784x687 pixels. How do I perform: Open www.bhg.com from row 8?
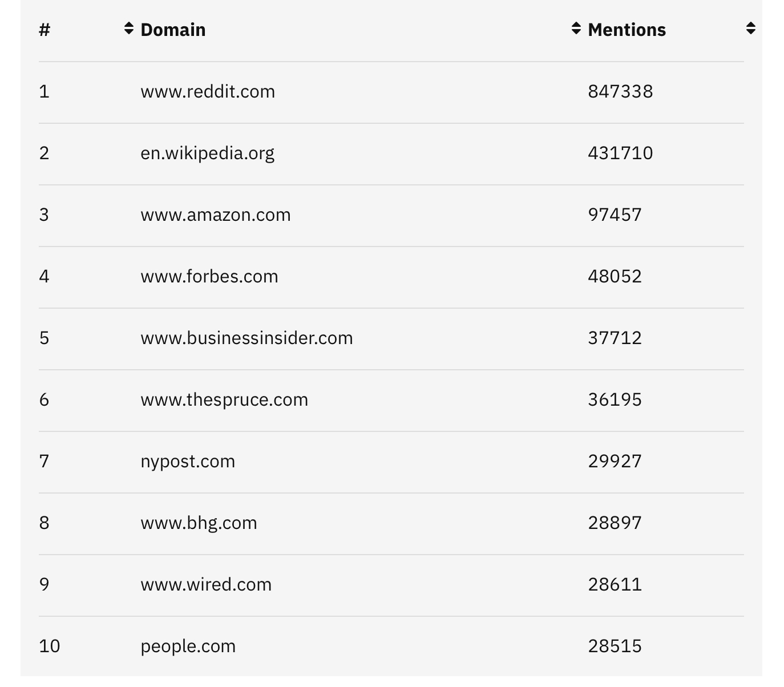coord(199,523)
